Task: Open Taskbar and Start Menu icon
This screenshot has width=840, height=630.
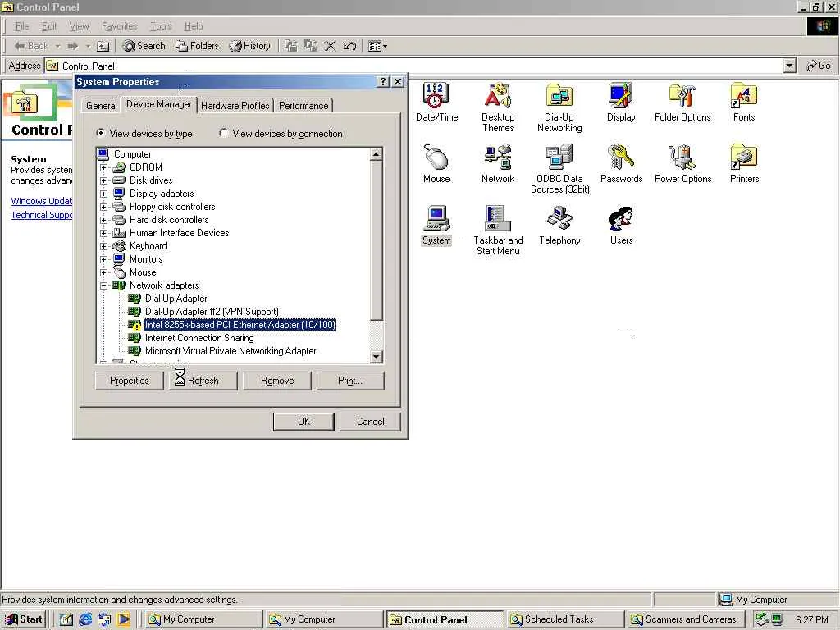Action: [x=498, y=231]
